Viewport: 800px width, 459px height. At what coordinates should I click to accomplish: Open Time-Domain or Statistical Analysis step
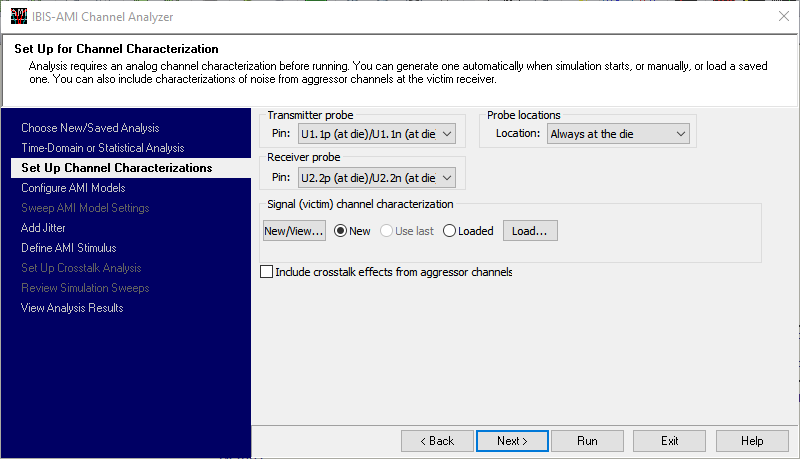tap(102, 148)
